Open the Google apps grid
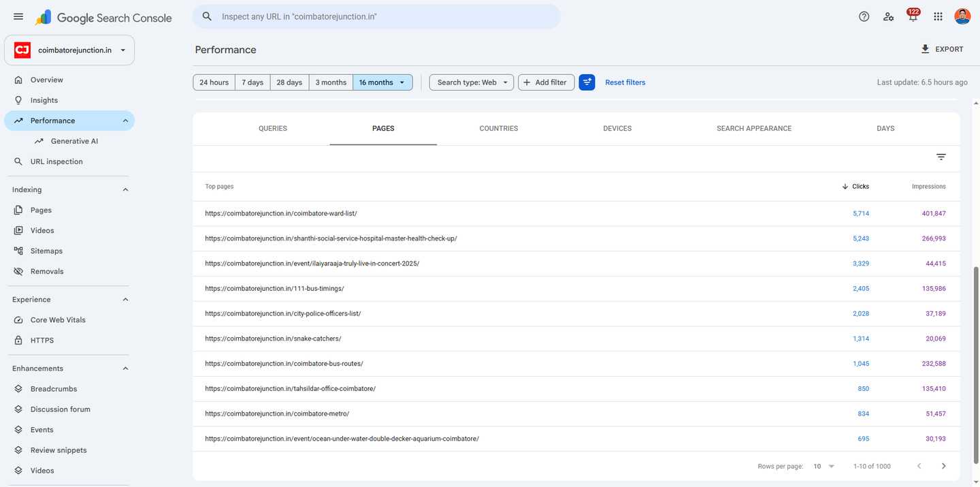The image size is (980, 487). click(x=938, y=16)
